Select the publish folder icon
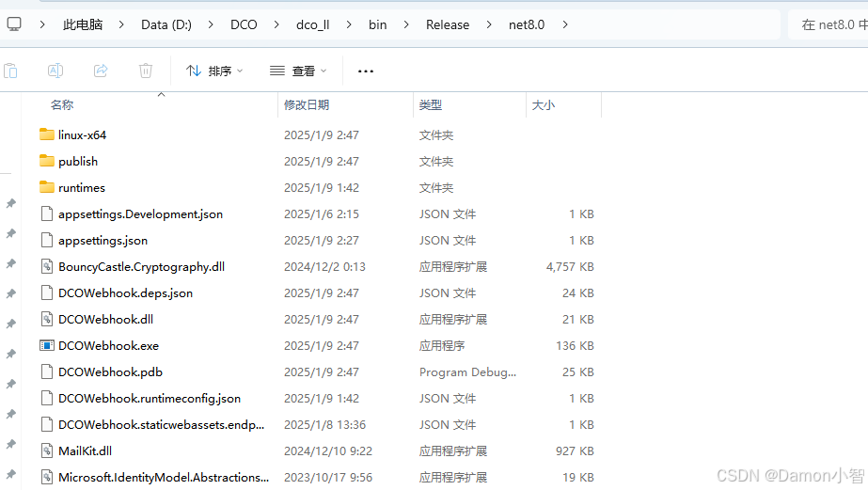This screenshot has height=490, width=868. pos(47,161)
